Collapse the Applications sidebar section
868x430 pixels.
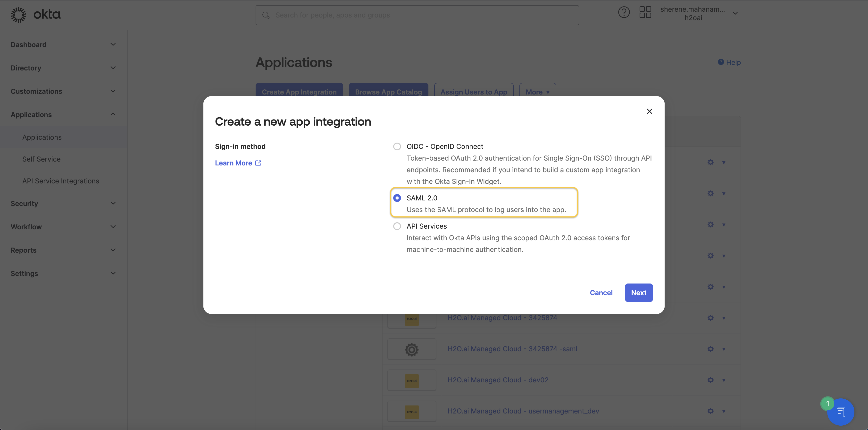(x=64, y=115)
